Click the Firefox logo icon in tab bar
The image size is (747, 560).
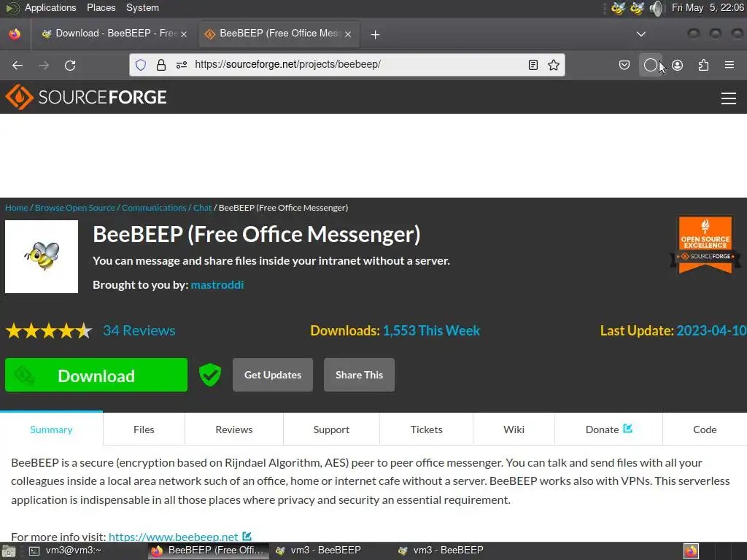click(x=15, y=34)
